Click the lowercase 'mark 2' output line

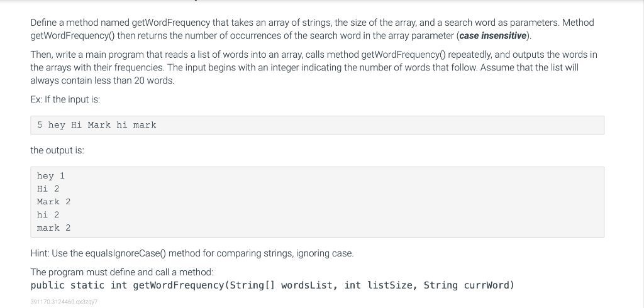point(54,228)
